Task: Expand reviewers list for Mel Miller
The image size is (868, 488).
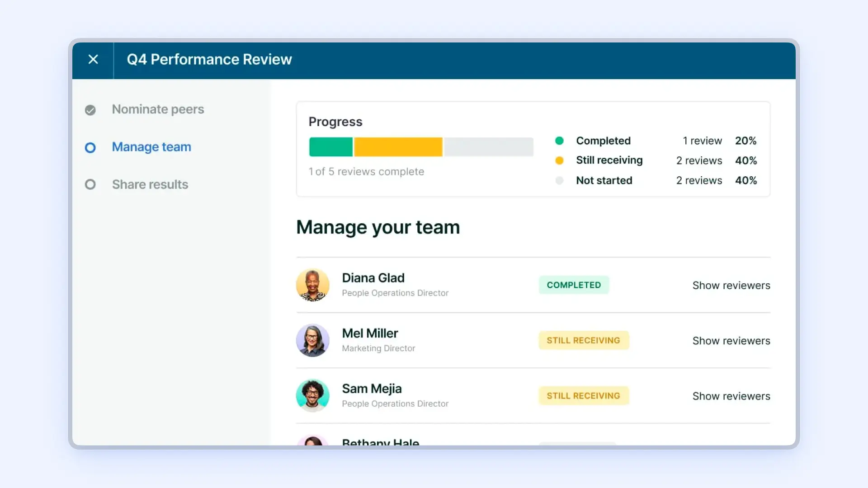Action: (731, 341)
